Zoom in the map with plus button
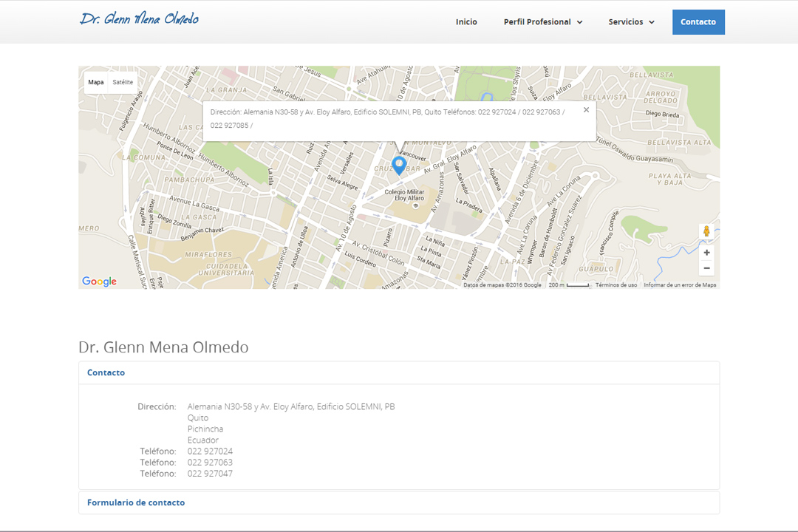 click(x=706, y=253)
